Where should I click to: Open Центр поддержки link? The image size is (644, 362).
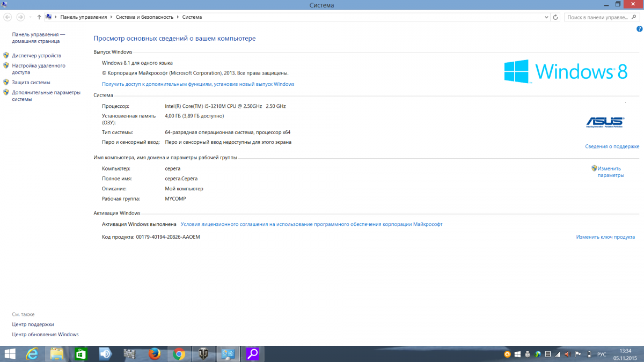[x=33, y=324]
